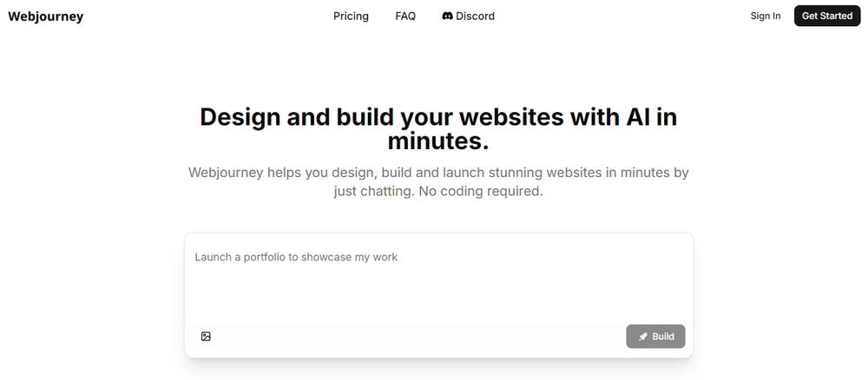868x380 pixels.
Task: Sign In to your account
Action: [x=766, y=16]
